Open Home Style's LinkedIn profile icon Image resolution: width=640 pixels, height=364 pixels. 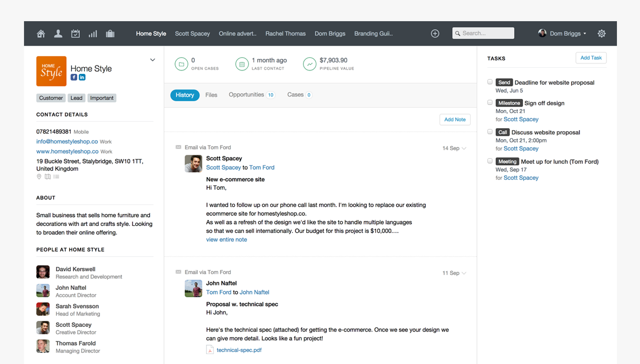pyautogui.click(x=82, y=77)
